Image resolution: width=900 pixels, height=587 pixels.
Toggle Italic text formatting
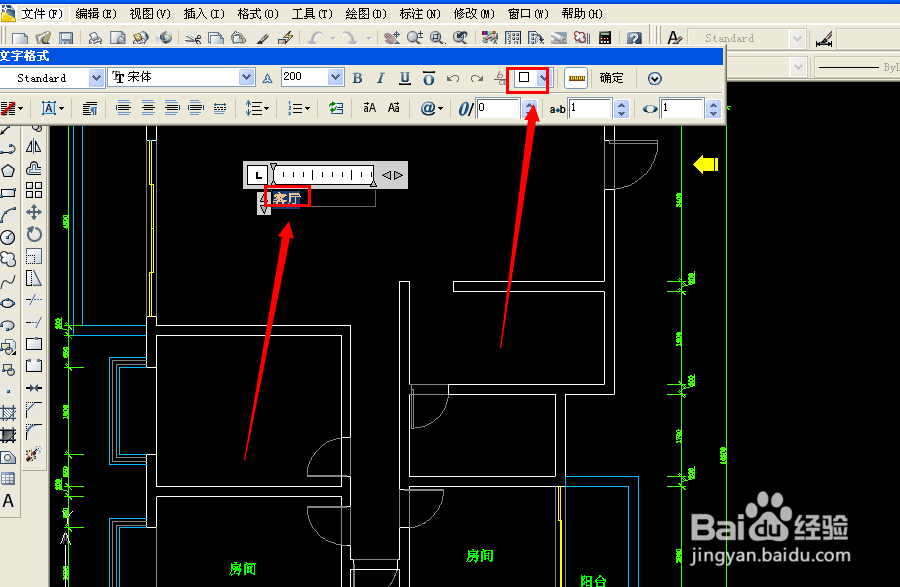pyautogui.click(x=381, y=78)
